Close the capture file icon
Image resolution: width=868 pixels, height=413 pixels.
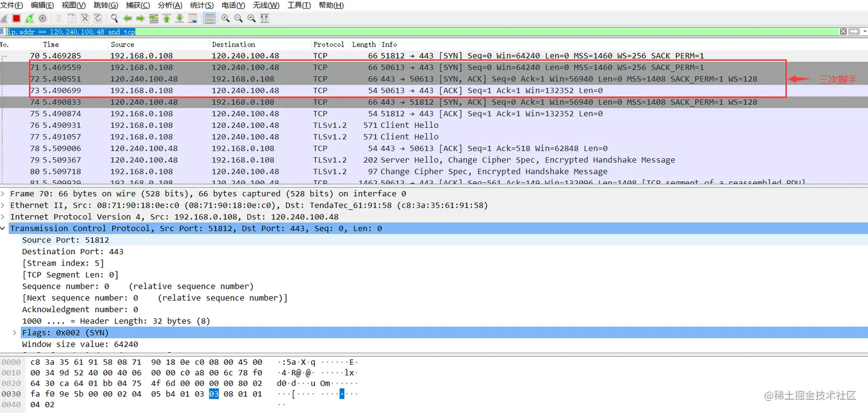[x=85, y=18]
